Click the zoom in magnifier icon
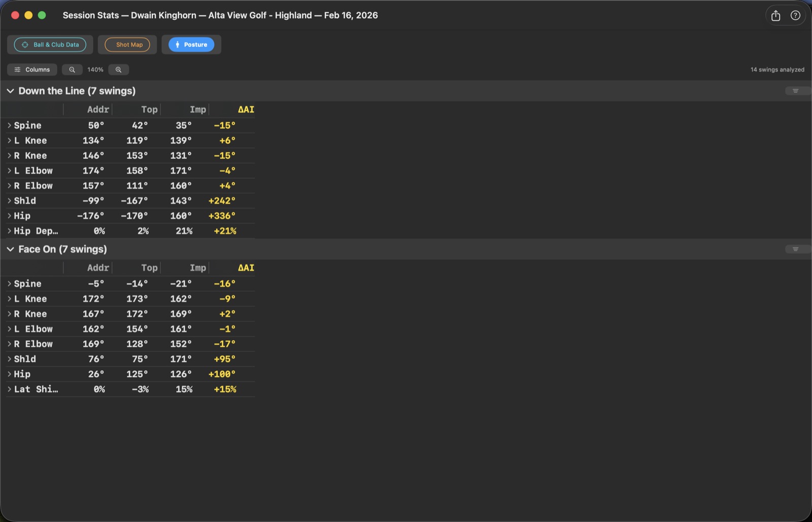The width and height of the screenshot is (812, 522). pyautogui.click(x=118, y=70)
